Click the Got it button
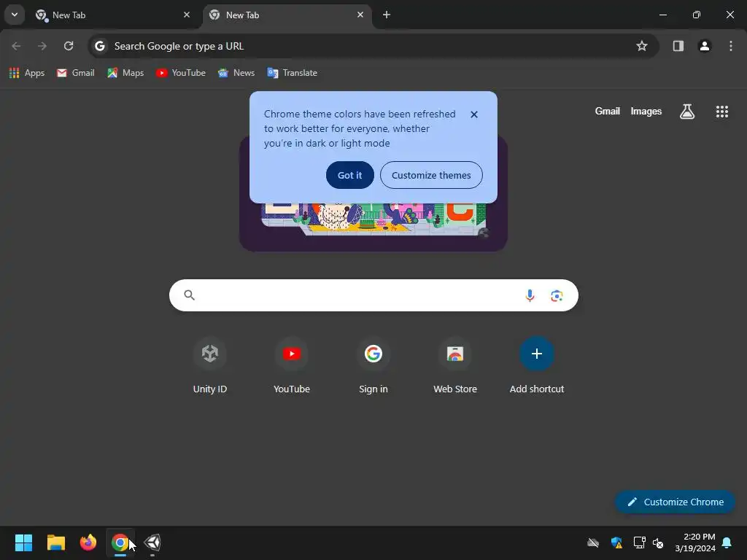747x560 pixels. tap(349, 175)
